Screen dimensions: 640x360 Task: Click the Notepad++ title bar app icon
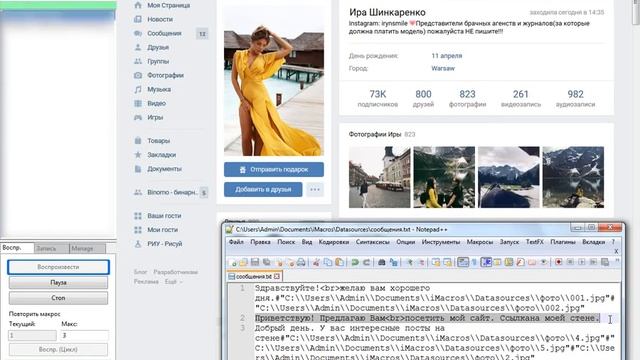point(230,229)
